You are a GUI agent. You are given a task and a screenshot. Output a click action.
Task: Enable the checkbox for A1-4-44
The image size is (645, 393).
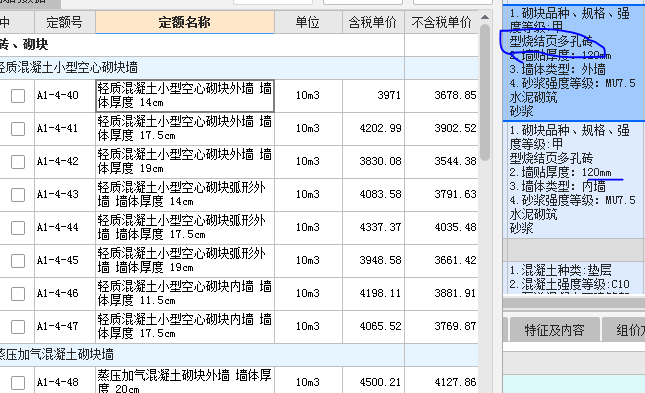click(18, 228)
